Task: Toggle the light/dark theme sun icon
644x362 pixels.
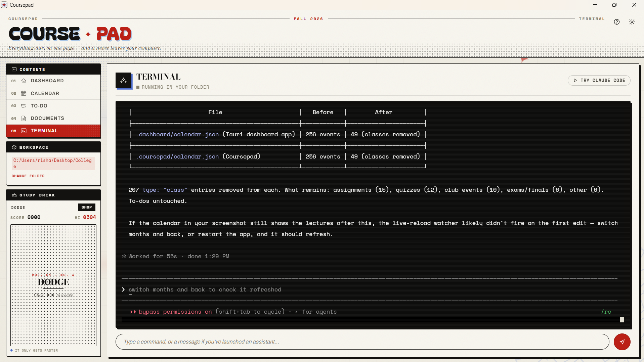Action: pos(632,22)
